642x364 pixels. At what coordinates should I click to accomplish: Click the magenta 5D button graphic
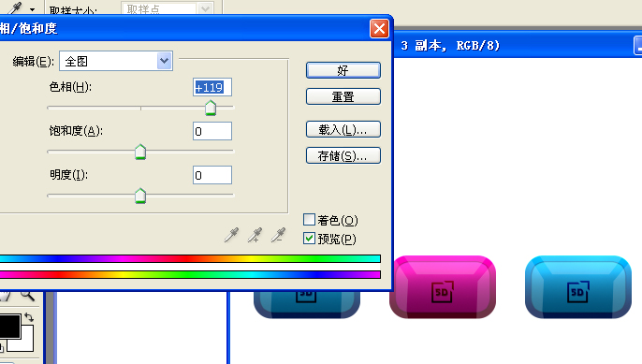point(443,287)
